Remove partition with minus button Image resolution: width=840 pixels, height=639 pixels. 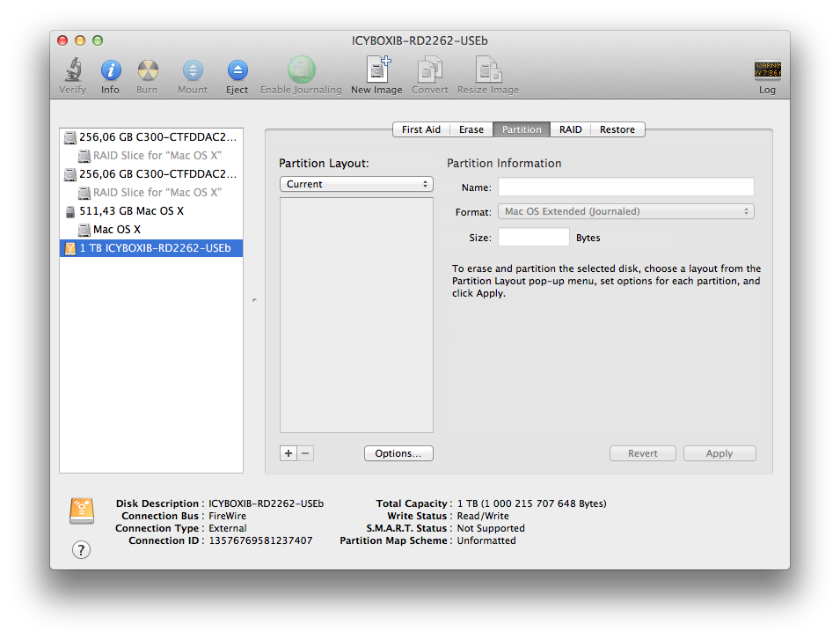tap(305, 453)
